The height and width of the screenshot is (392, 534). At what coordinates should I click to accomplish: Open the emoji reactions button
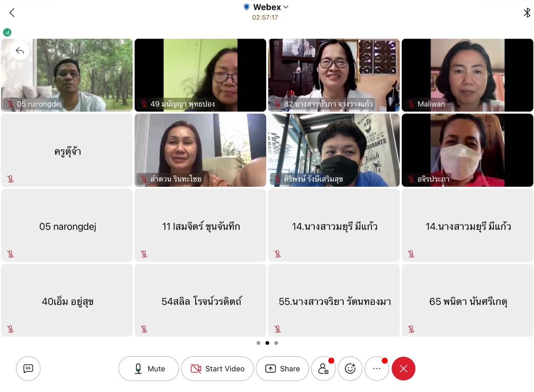[350, 369]
